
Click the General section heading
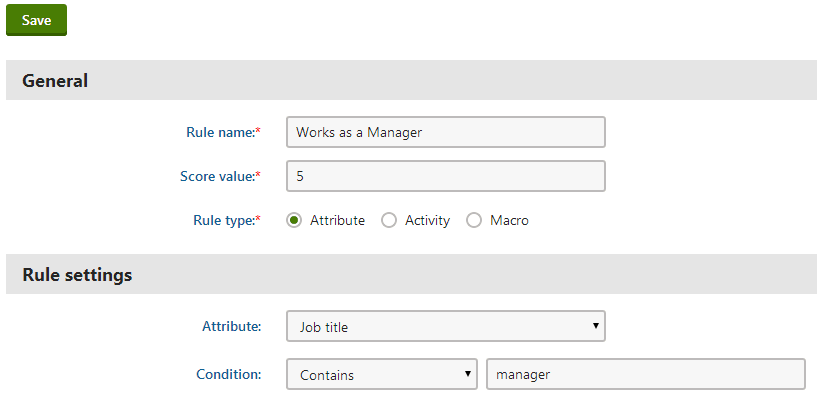55,81
